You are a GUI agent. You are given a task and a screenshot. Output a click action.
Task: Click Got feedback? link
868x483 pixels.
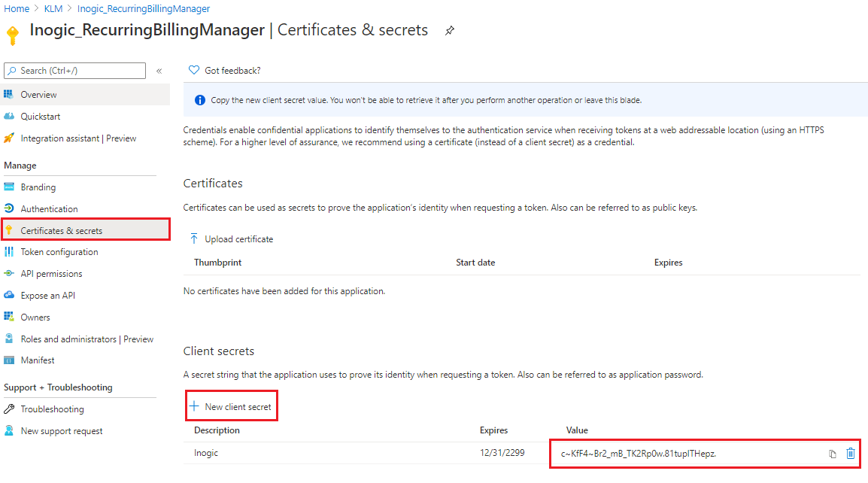click(x=232, y=71)
